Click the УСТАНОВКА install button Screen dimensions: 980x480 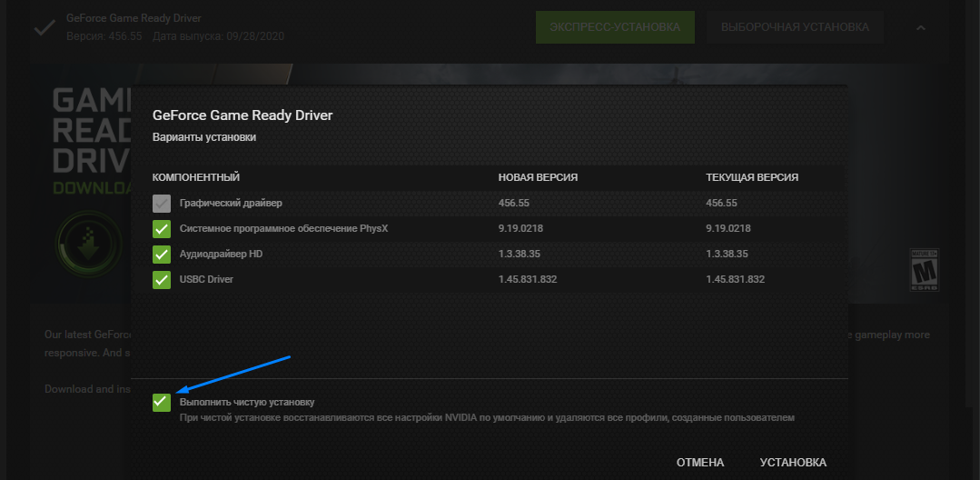pos(793,463)
